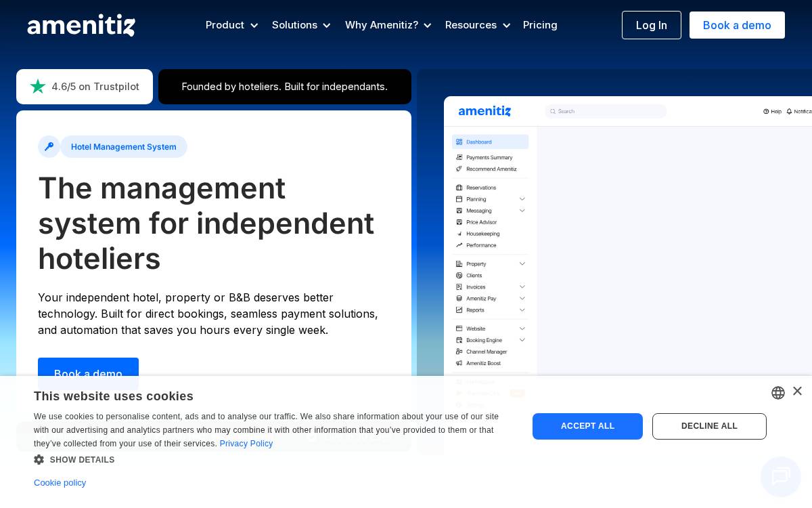
Task: Click the key icon beside Hotel Management System
Action: click(49, 146)
